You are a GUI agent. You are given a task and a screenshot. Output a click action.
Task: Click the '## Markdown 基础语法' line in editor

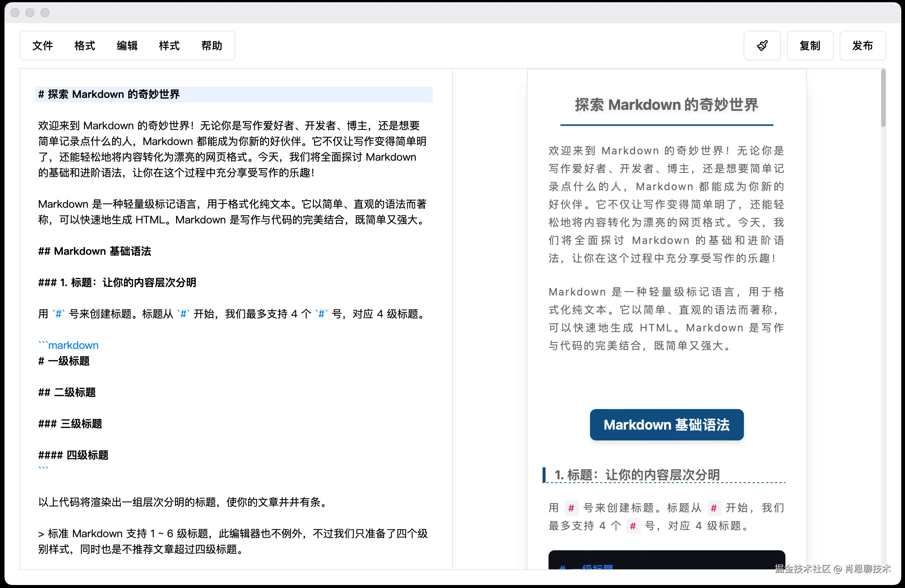coord(94,251)
